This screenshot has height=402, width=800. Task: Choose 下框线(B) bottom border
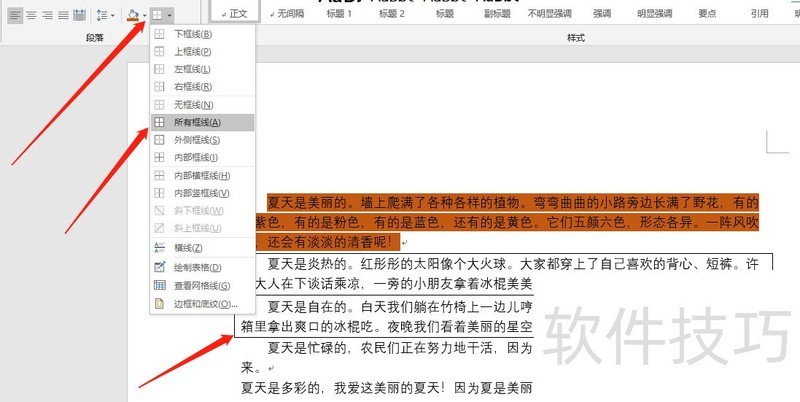(x=203, y=34)
